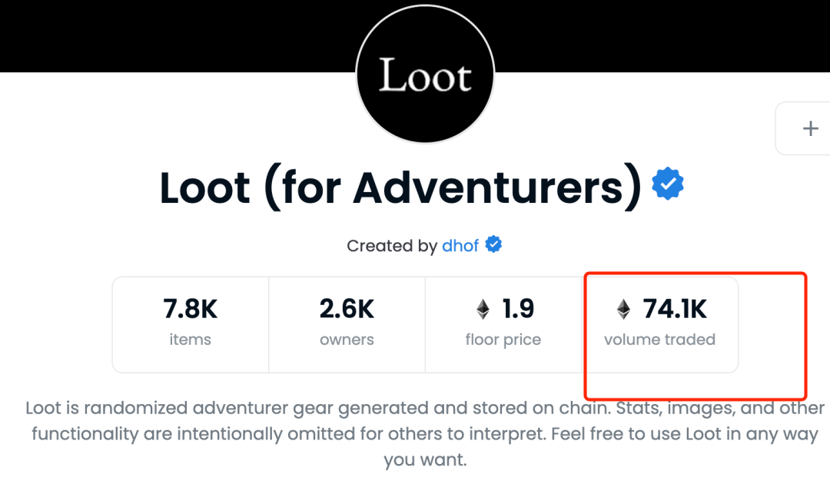Open the floor price stat tile

[503, 324]
